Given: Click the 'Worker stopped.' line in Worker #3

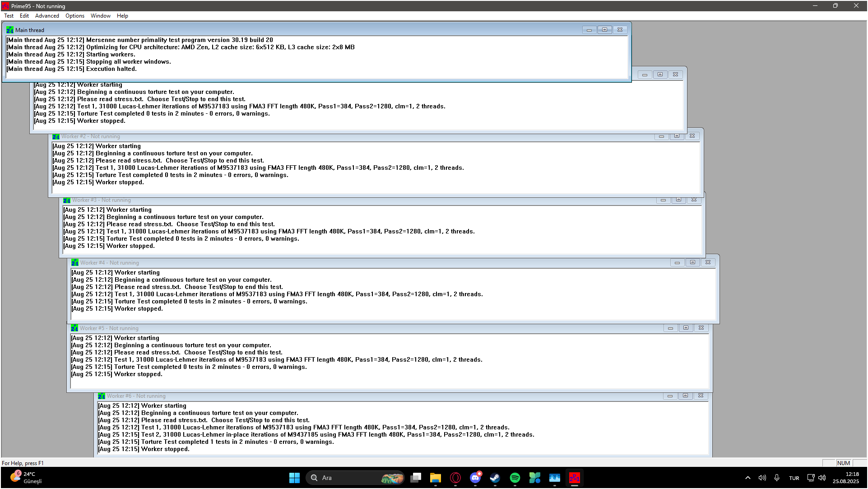Looking at the screenshot, I should (x=109, y=246).
